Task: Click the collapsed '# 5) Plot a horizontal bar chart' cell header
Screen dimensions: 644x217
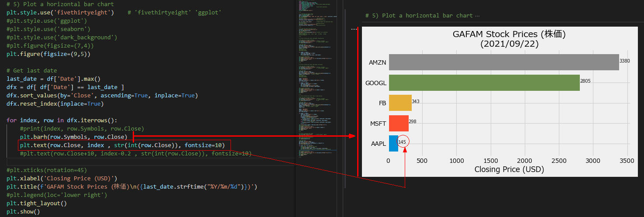Action: (x=419, y=16)
